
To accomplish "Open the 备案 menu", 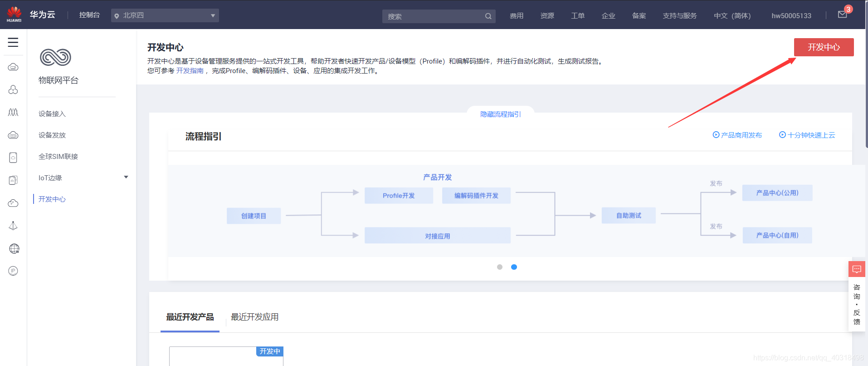I will (639, 16).
